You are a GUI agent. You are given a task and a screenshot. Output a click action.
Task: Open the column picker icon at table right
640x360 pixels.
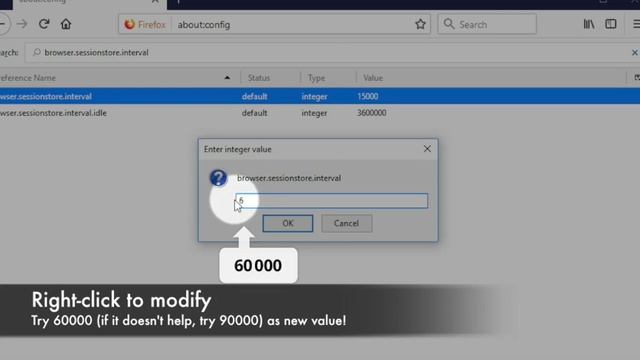pos(636,78)
